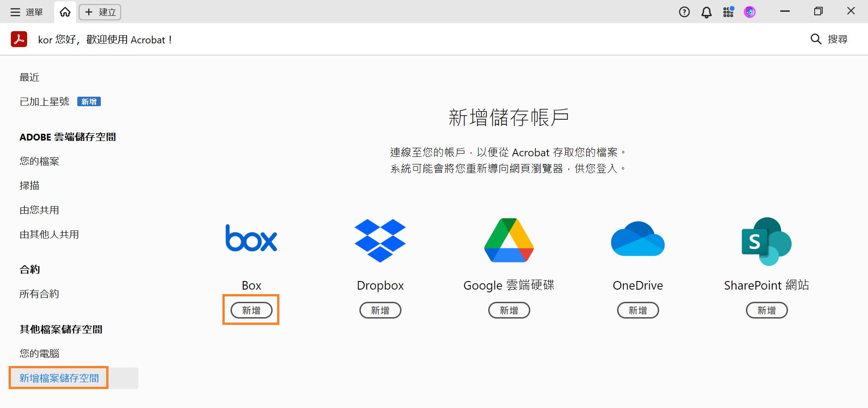The image size is (868, 408).
Task: Select the Dropbox logo
Action: point(380,240)
